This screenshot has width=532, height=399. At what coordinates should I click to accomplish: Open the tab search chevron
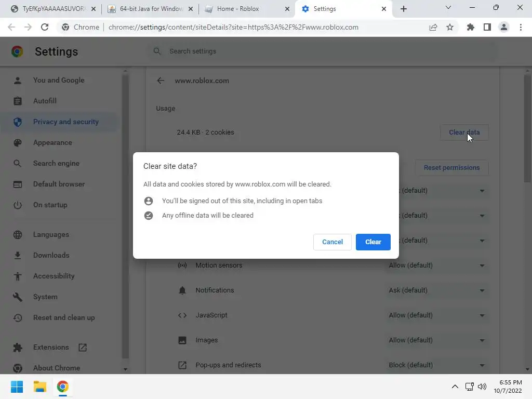[x=448, y=7]
